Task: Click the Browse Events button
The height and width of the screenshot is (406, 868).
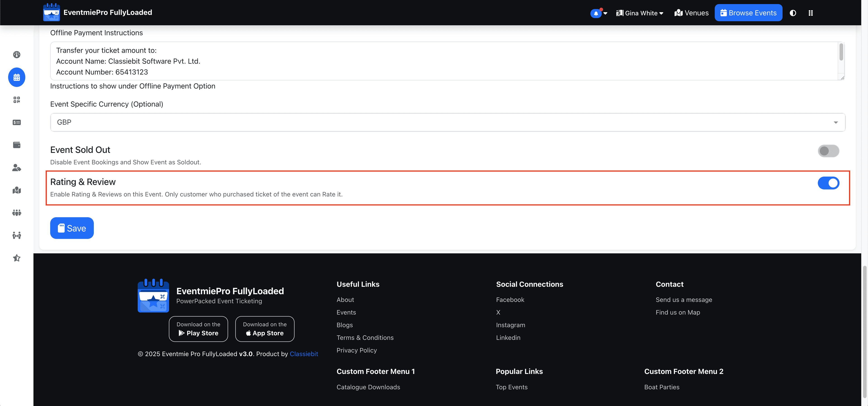Action: [748, 13]
